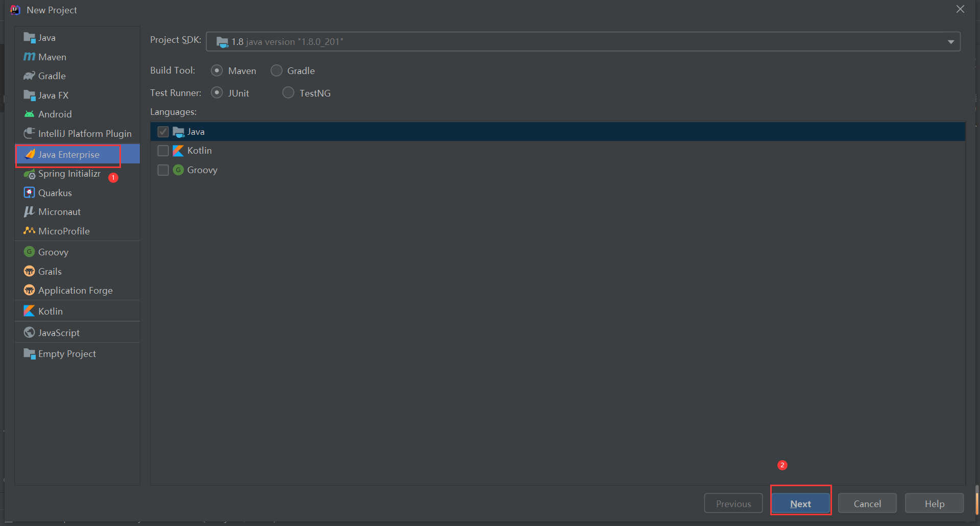Click the Application Forge icon
980x526 pixels.
(x=29, y=290)
